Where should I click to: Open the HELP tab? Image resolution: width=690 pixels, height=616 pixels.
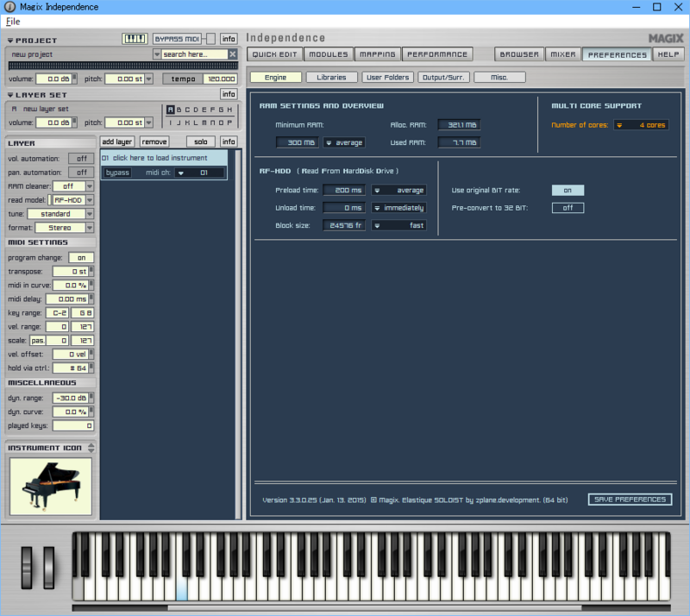click(x=668, y=54)
